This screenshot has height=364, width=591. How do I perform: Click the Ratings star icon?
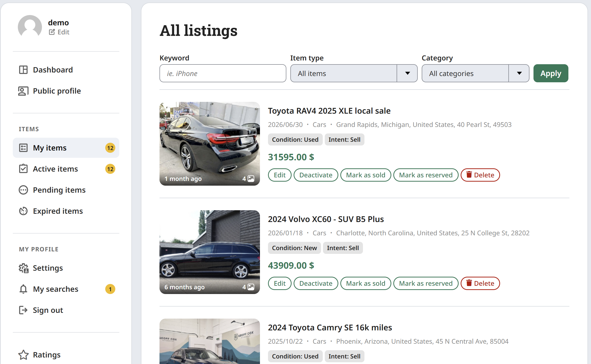point(23,355)
